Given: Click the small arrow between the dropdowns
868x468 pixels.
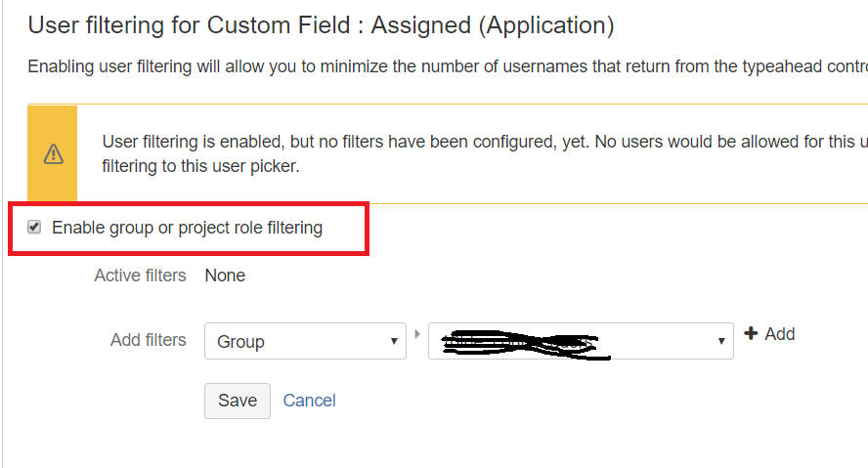Looking at the screenshot, I should [x=417, y=334].
